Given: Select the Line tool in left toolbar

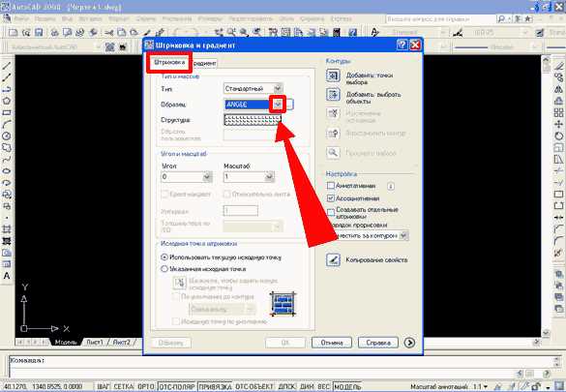Looking at the screenshot, I should 7,66.
